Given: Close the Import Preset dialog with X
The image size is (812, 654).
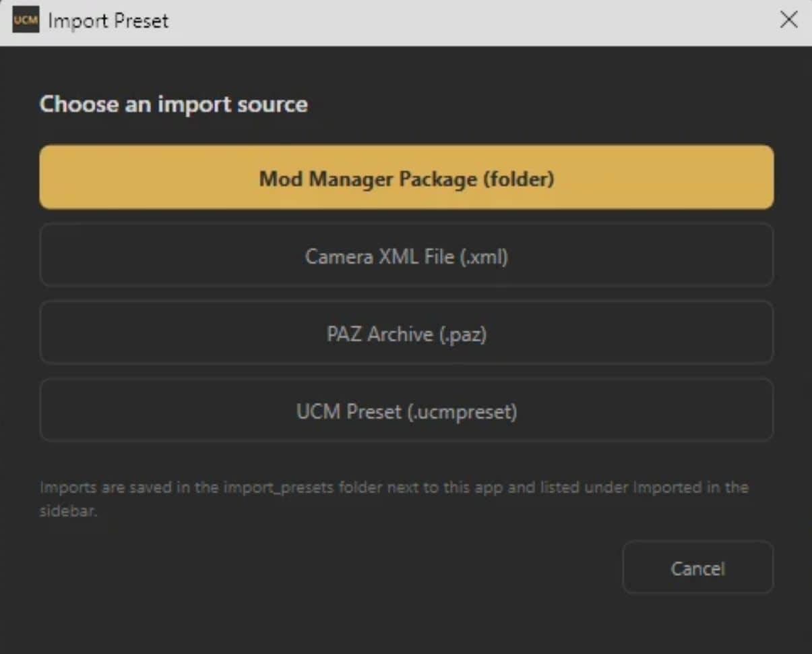Looking at the screenshot, I should [x=789, y=20].
